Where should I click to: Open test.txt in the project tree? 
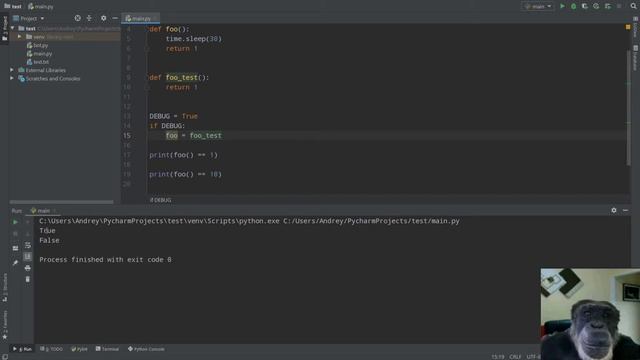(x=38, y=62)
